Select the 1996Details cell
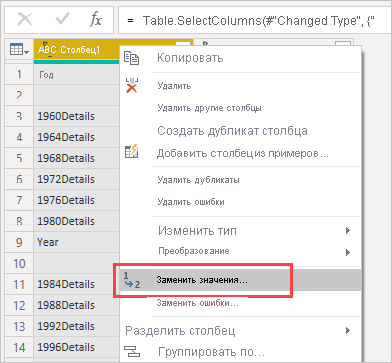Viewport: 392px width, 363px height. (x=76, y=347)
